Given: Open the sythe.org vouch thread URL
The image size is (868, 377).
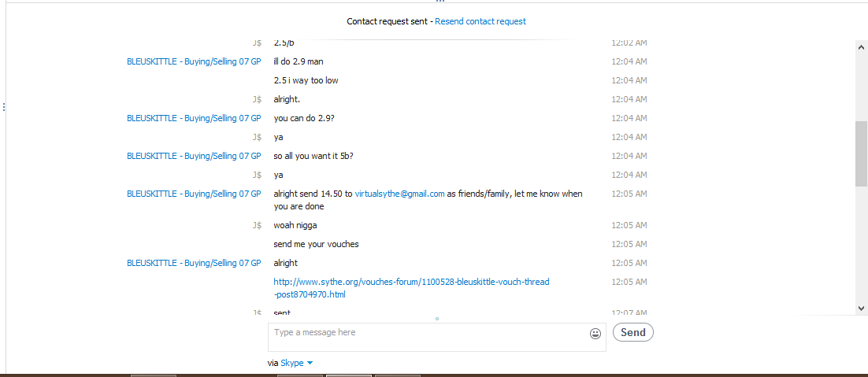Looking at the screenshot, I should (411, 288).
